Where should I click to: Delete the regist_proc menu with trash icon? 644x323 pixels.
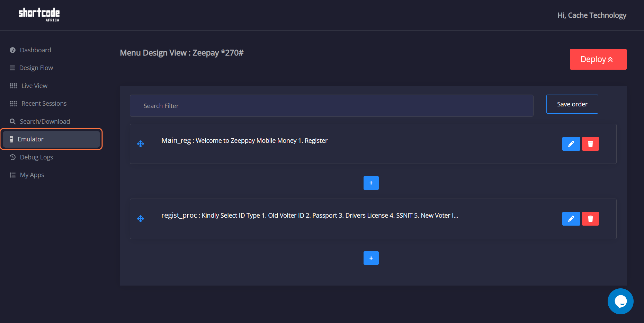coord(590,219)
